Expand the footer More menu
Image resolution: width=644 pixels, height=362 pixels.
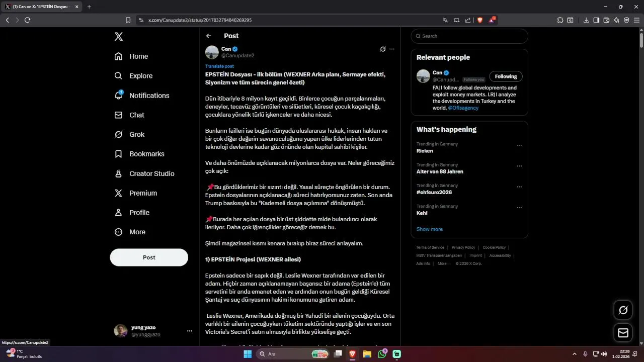(444, 263)
